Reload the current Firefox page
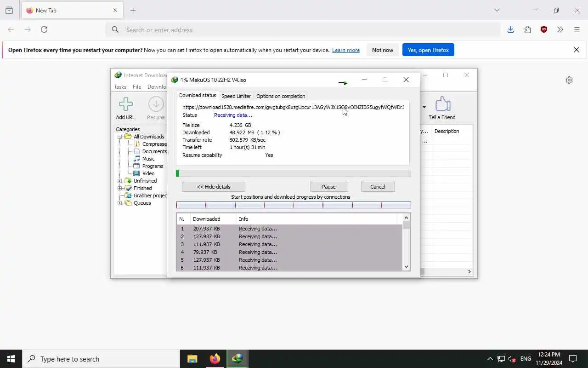The height and width of the screenshot is (368, 588). pos(44,30)
